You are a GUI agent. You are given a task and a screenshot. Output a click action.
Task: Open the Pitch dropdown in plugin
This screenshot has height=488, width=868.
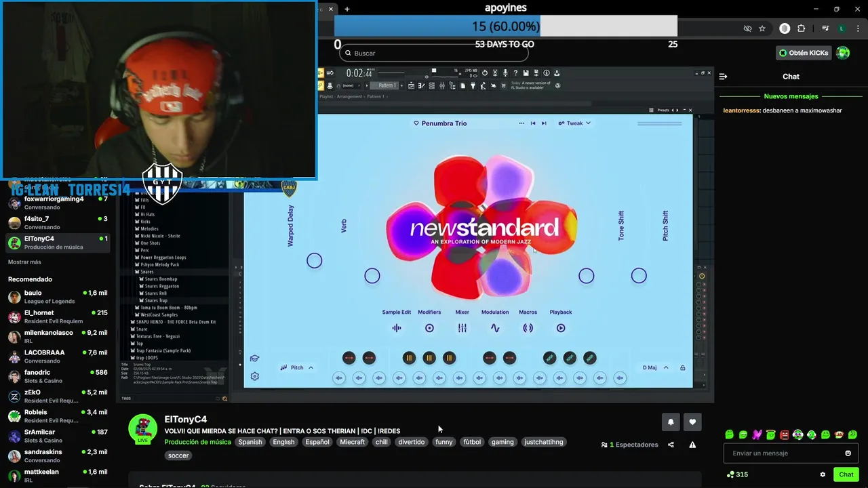(x=297, y=367)
